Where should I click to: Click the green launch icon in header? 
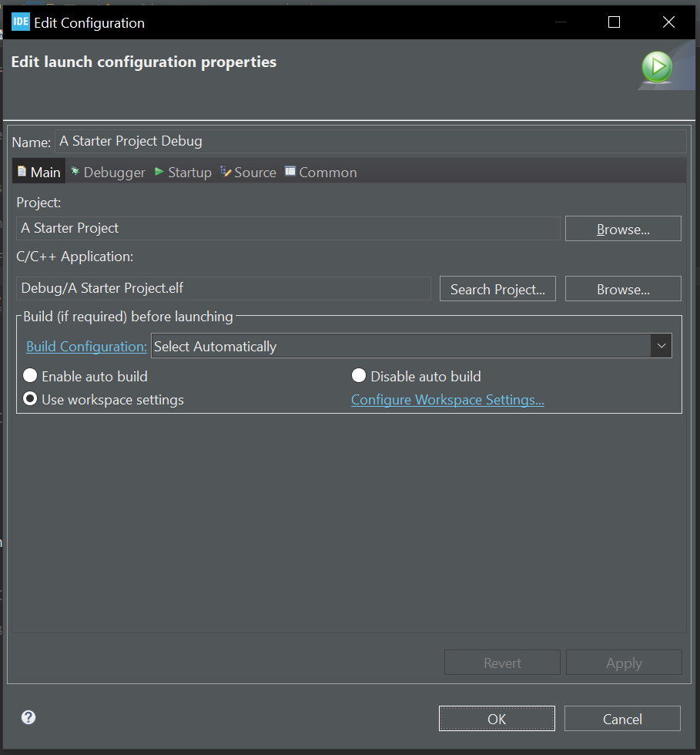click(657, 68)
